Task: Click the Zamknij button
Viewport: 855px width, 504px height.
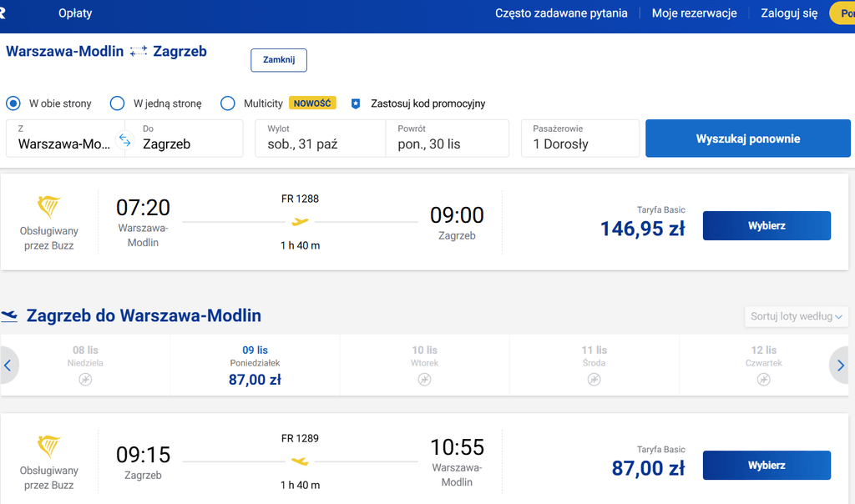Action: coord(279,60)
